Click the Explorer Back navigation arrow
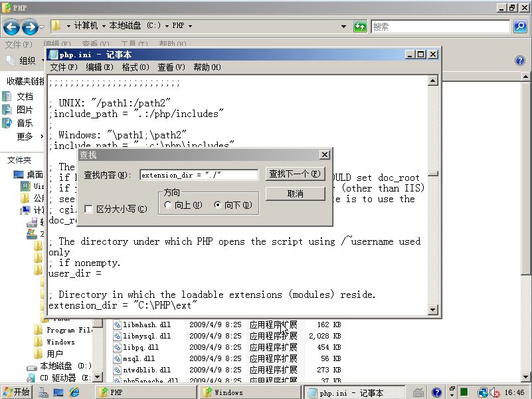 point(11,27)
